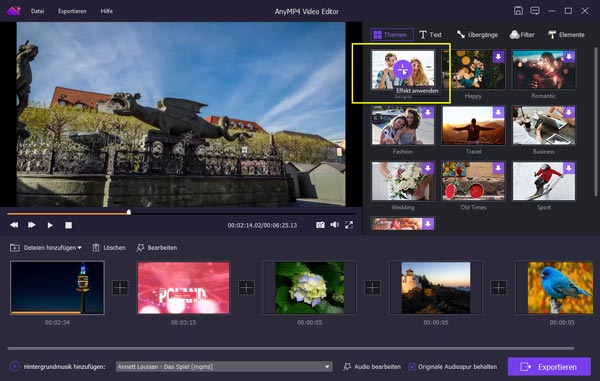This screenshot has height=381, width=600.
Task: Click Audio bearbeiten
Action: point(372,366)
